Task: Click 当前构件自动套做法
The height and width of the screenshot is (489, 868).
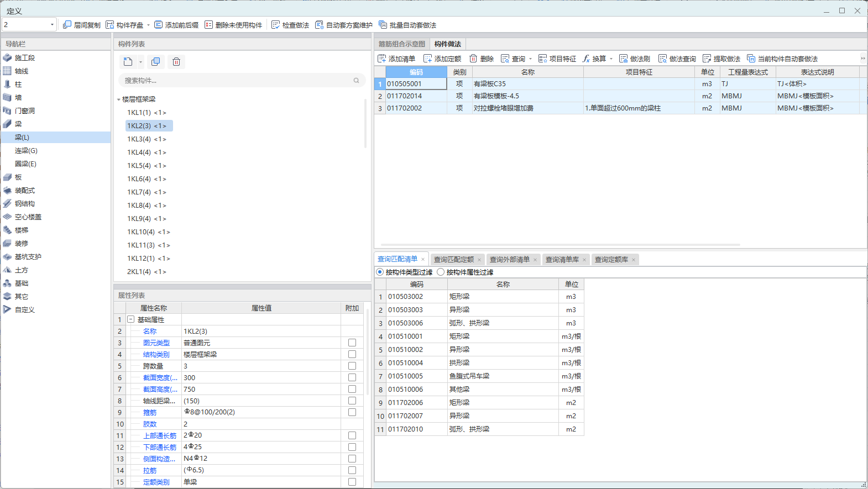Action: point(782,59)
